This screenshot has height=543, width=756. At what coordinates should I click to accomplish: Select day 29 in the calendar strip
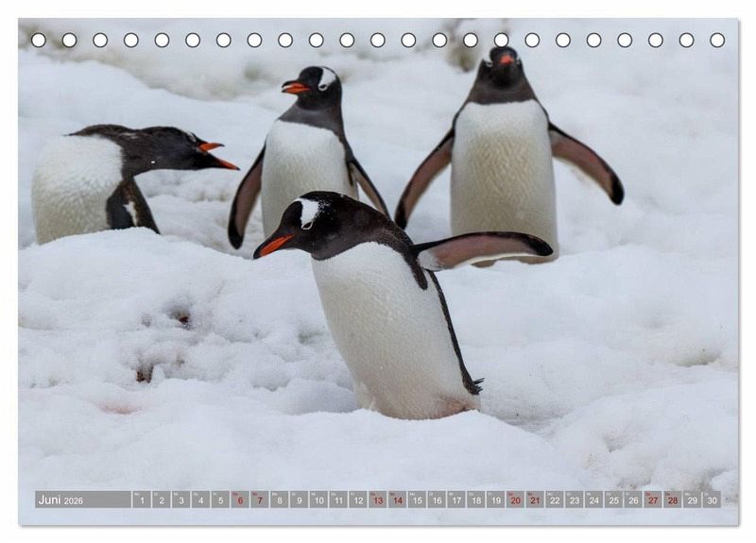(693, 500)
